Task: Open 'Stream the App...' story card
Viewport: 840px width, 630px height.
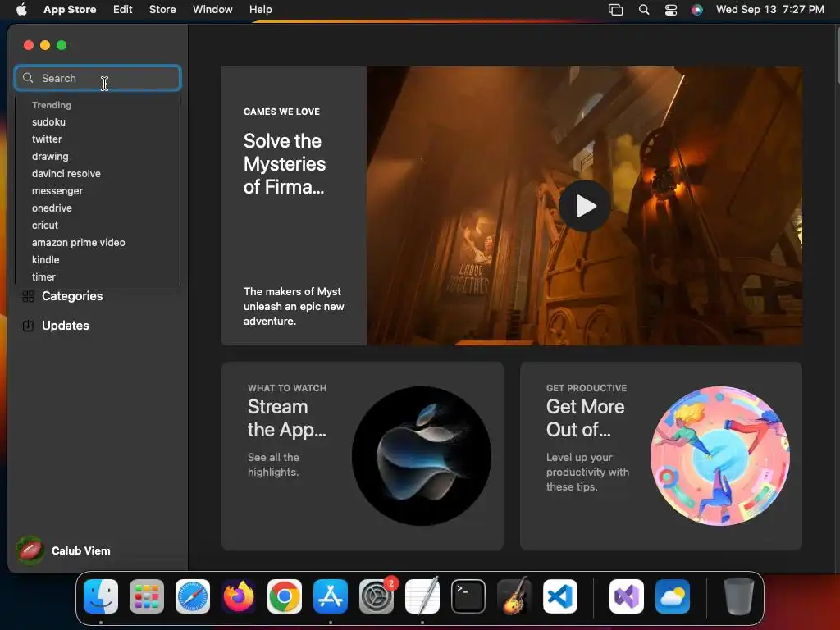Action: pos(362,456)
